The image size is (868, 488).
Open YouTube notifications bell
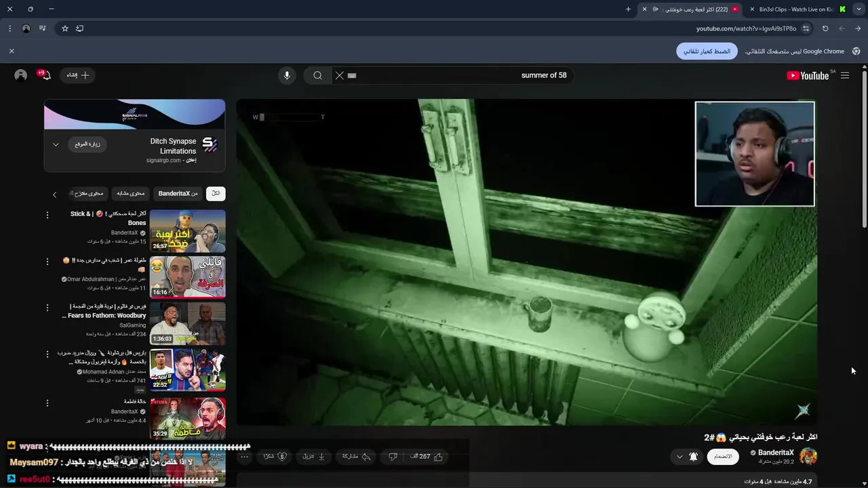[x=45, y=75]
